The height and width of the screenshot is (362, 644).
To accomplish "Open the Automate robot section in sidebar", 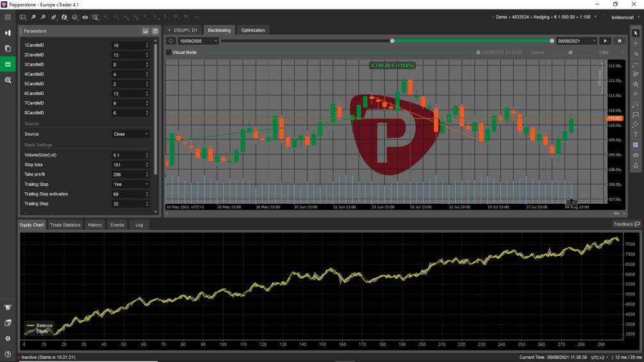I will pos(8,65).
